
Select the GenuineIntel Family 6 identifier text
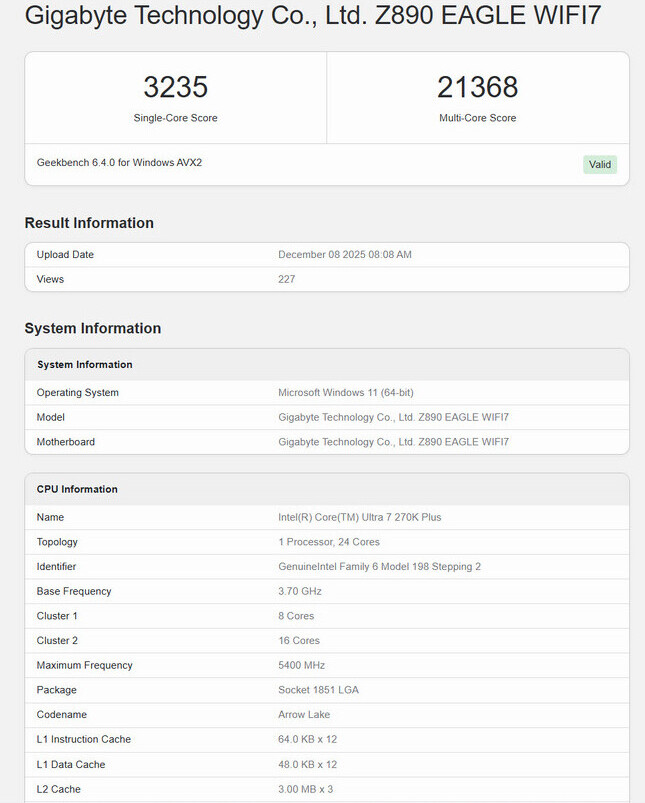379,566
